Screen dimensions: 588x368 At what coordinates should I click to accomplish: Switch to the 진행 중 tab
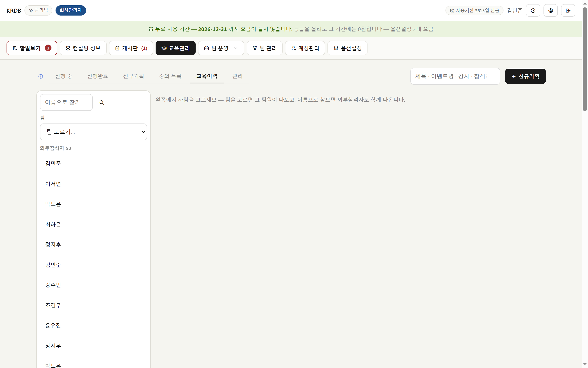(x=64, y=76)
